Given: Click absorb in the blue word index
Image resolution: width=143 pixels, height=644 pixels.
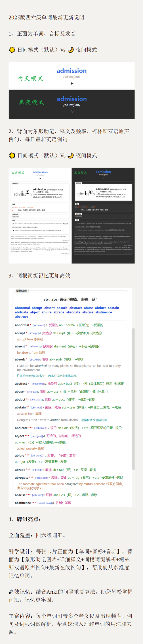Looking at the screenshot, I should 62,308.
